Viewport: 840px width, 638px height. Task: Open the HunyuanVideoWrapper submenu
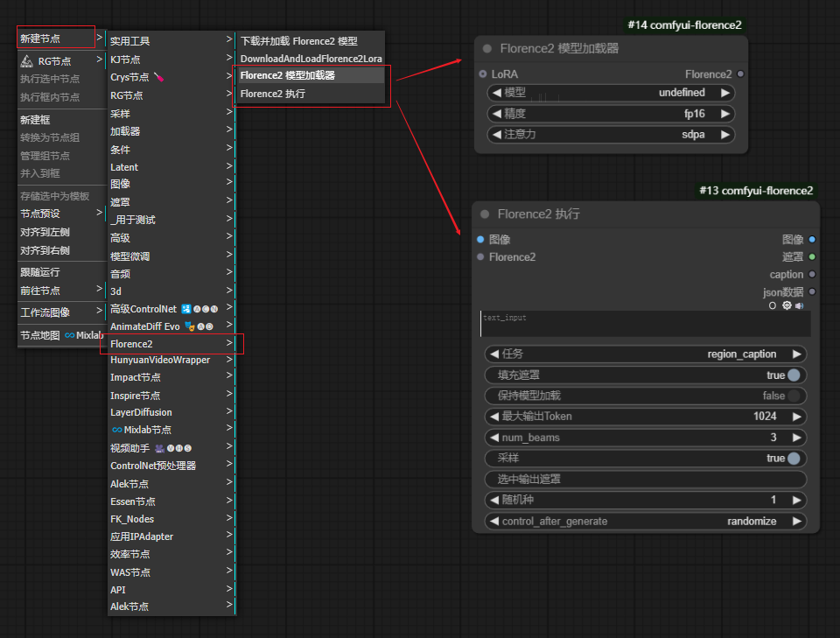pyautogui.click(x=171, y=360)
